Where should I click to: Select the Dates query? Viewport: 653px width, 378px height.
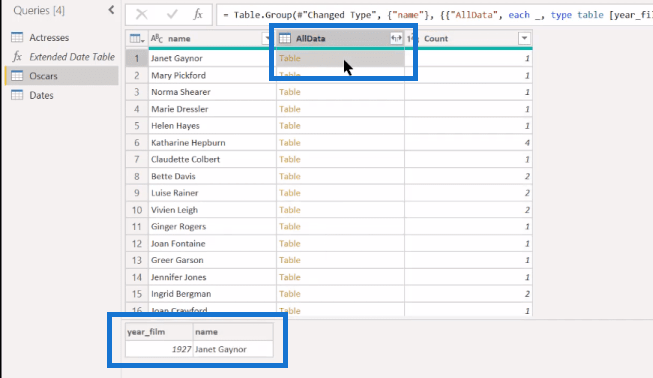click(x=41, y=95)
